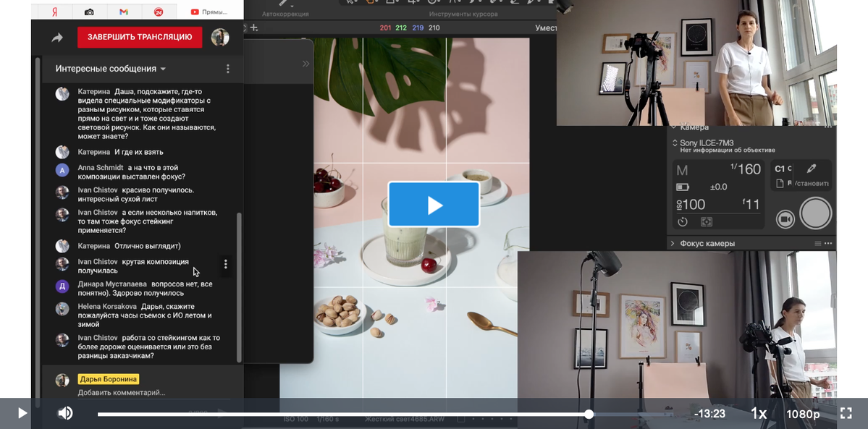Click the remaining time -13:23

coord(709,414)
